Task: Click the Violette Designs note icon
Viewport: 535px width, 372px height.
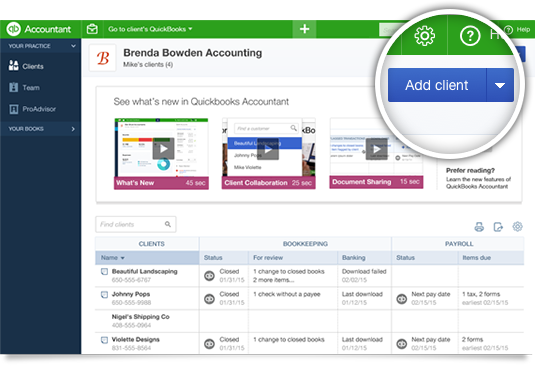Action: click(104, 340)
